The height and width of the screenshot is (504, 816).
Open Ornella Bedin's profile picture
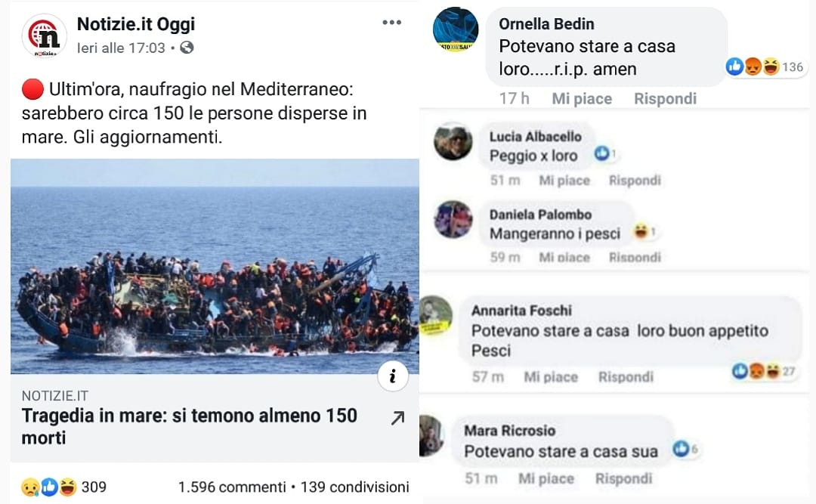pyautogui.click(x=456, y=30)
